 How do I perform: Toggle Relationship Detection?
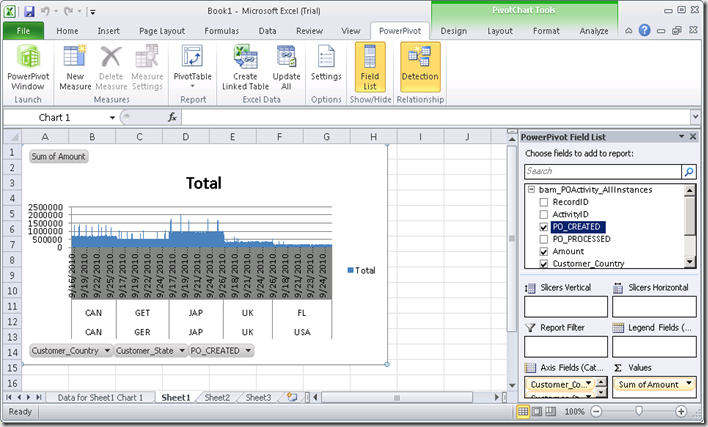tap(420, 68)
